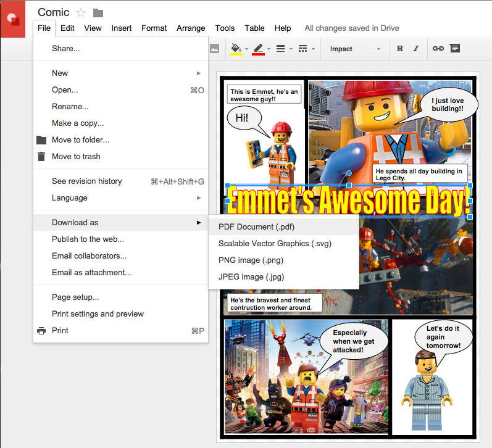Expand the line dash dropdown arrow
Image resolution: width=492 pixels, height=448 pixels.
click(x=313, y=49)
